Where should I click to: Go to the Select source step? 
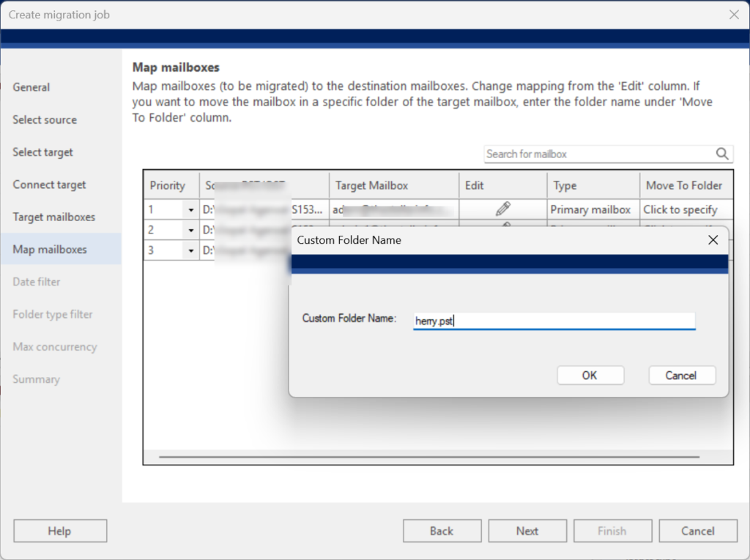coord(45,119)
